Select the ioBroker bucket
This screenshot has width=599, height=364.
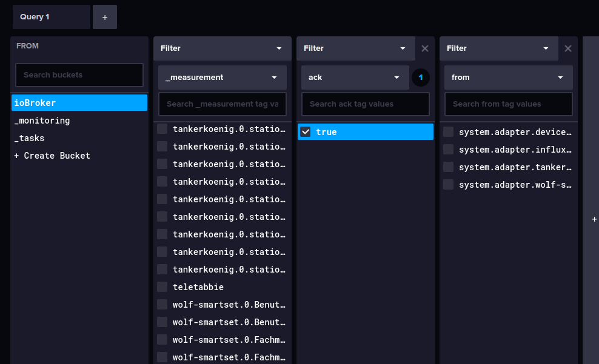tap(79, 103)
